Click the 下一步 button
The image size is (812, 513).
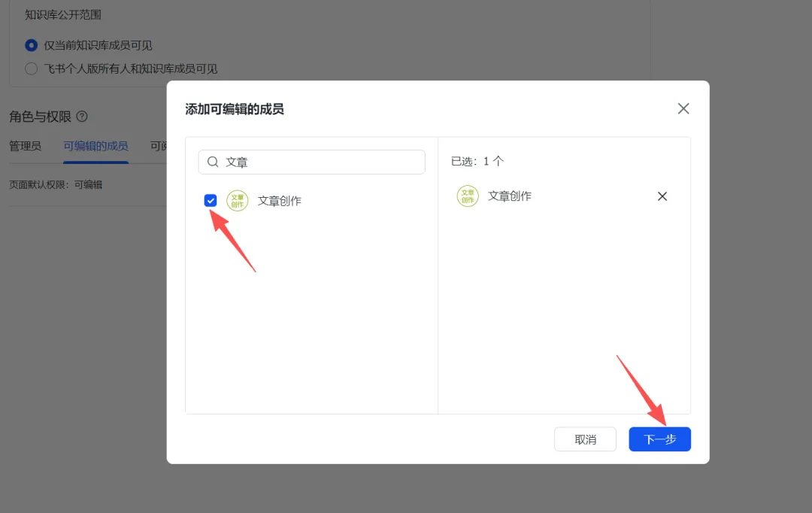(x=660, y=439)
